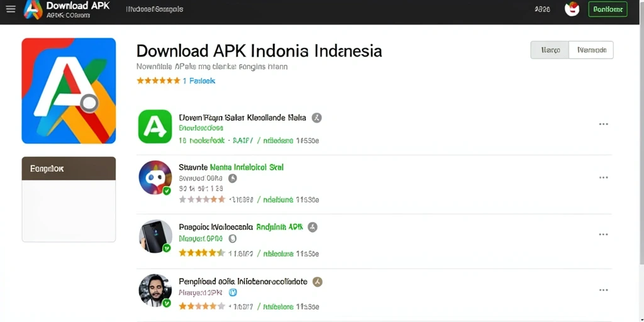This screenshot has width=644, height=322.
Task: Open the bearded man row title link
Action: [x=243, y=281]
